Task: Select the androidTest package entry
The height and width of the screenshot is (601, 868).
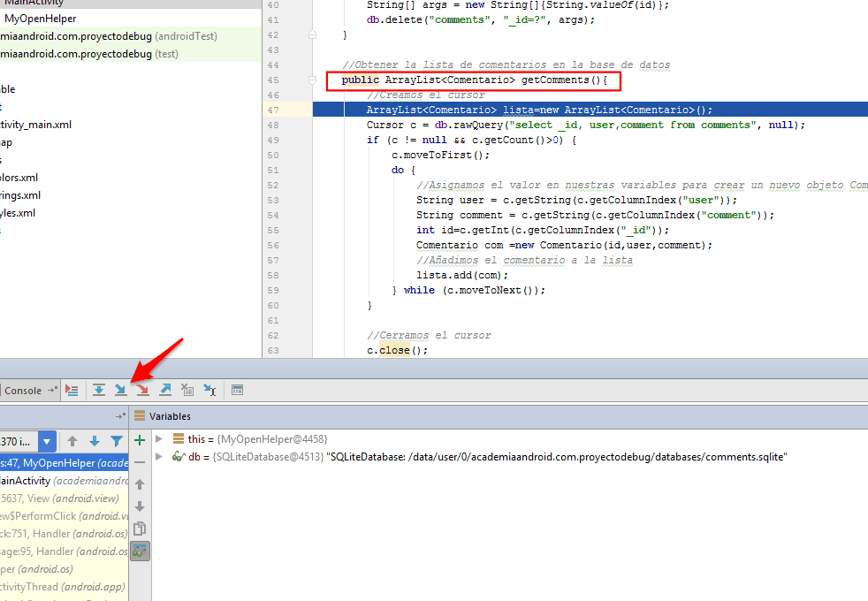Action: pyautogui.click(x=109, y=36)
